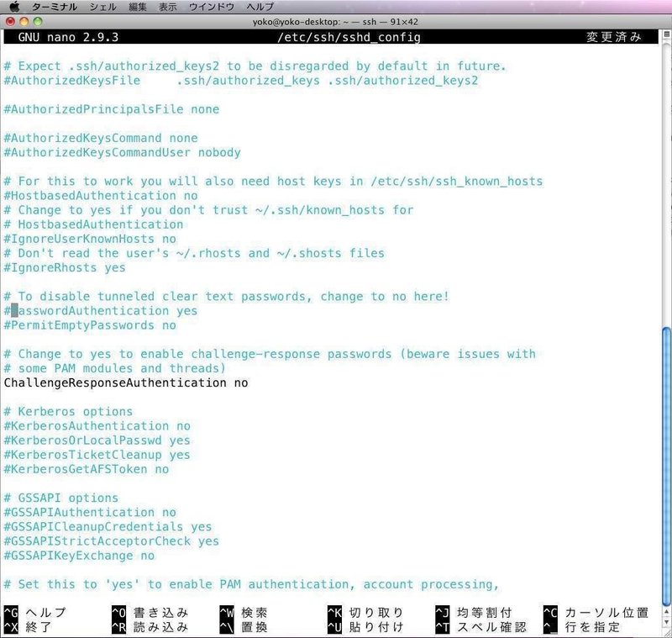Screen dimensions: 672x638
Task: Click comment about enabling challenge-response passwords
Action: point(270,354)
